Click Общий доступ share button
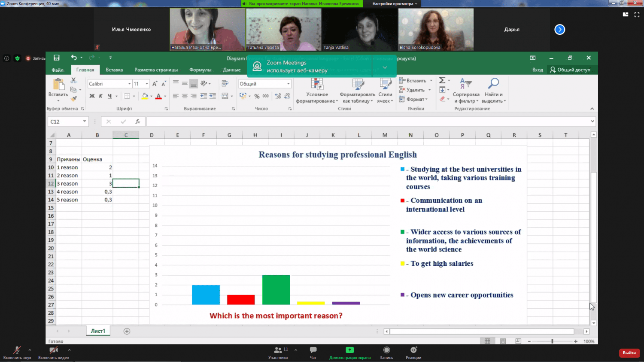This screenshot has width=644, height=362. coord(570,70)
